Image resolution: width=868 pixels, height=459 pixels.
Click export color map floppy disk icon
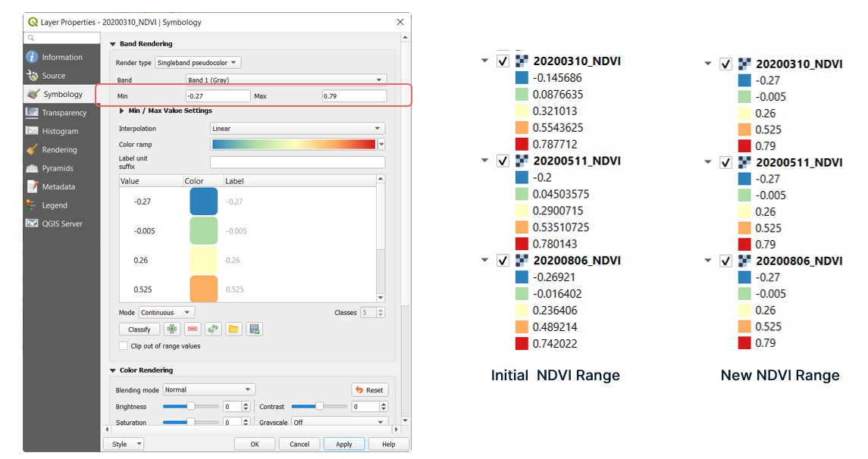[254, 329]
